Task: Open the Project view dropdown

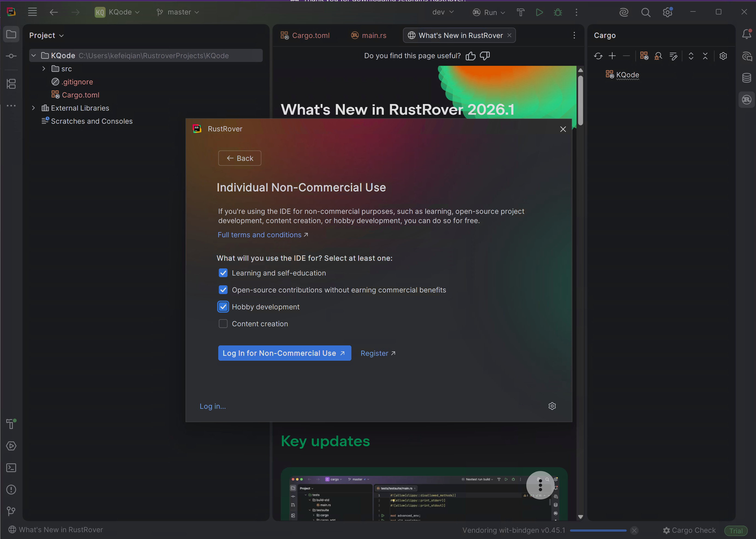Action: coord(46,35)
